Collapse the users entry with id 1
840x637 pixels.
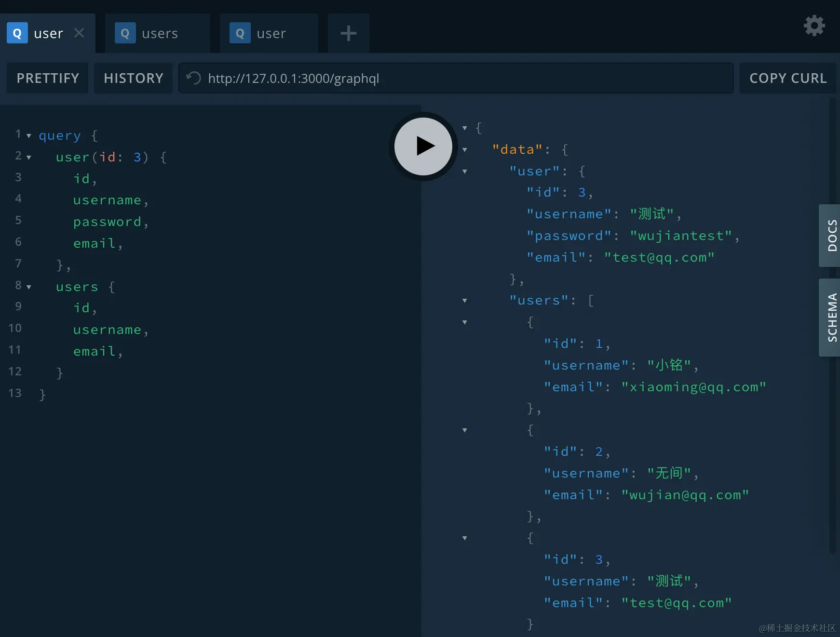pyautogui.click(x=465, y=322)
